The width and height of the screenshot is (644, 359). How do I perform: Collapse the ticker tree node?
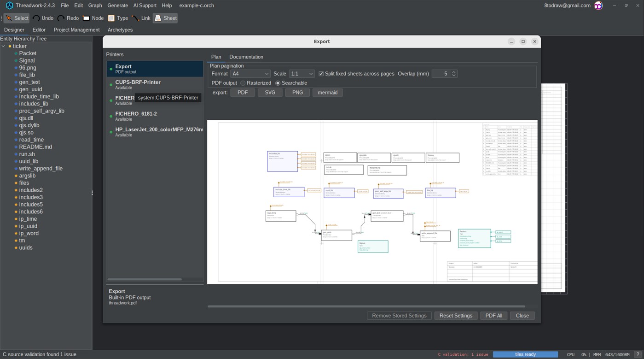tap(4, 46)
